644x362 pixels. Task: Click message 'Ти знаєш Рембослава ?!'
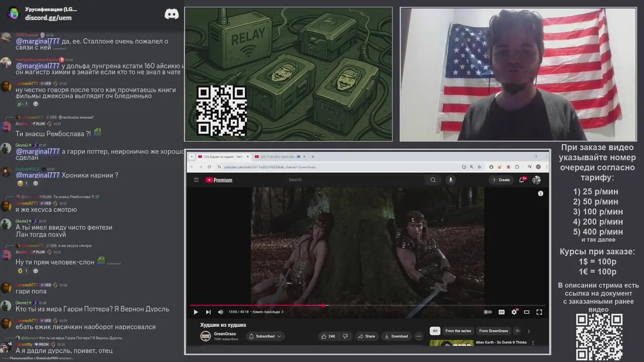pos(53,134)
